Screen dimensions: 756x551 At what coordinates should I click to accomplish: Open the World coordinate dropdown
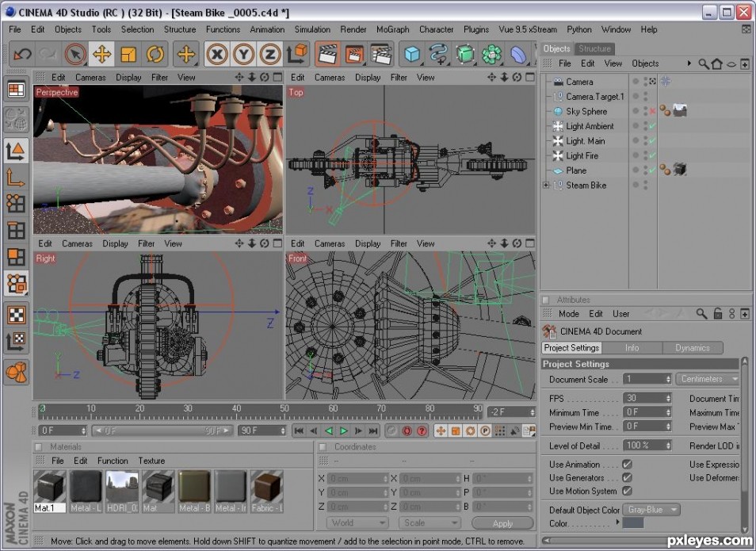click(357, 523)
